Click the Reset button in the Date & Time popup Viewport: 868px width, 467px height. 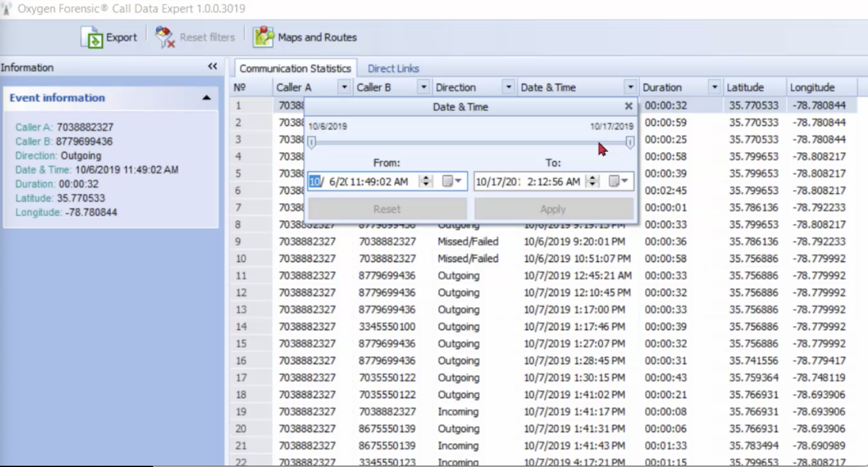pos(387,209)
